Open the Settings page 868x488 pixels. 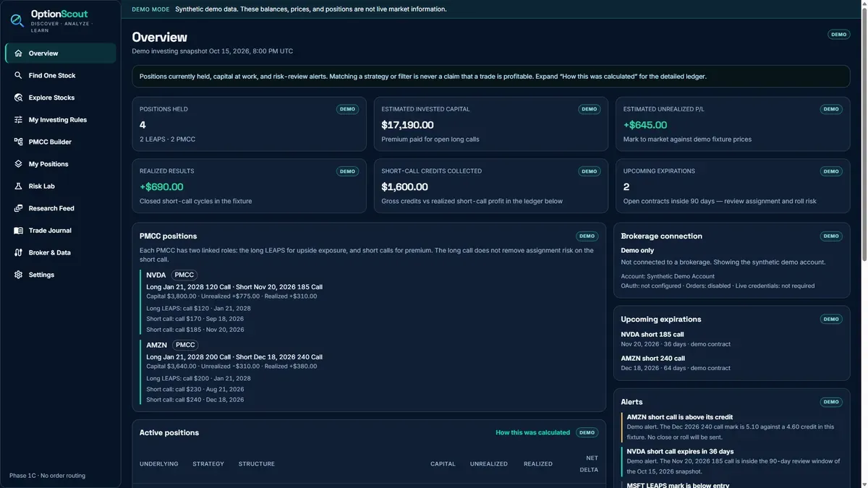[61, 275]
